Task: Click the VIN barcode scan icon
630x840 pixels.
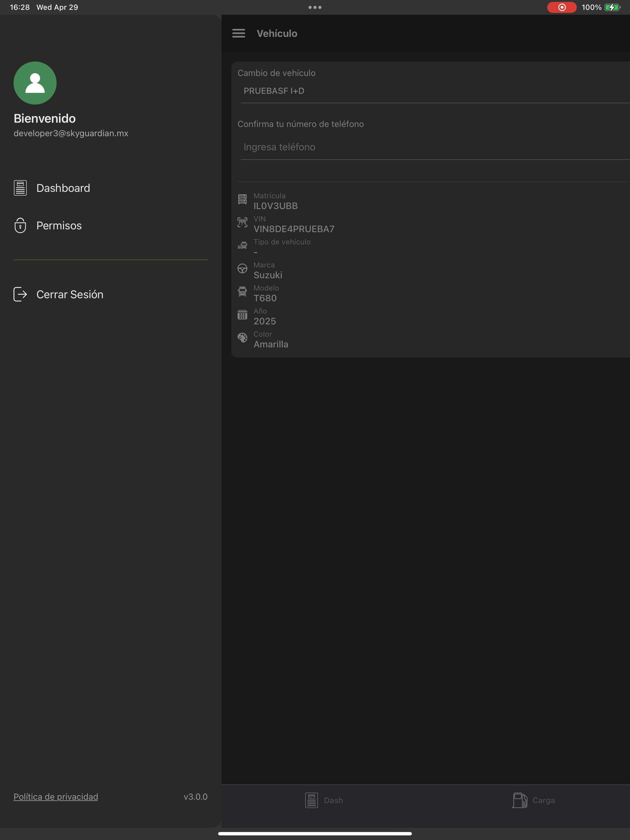Action: point(242,222)
